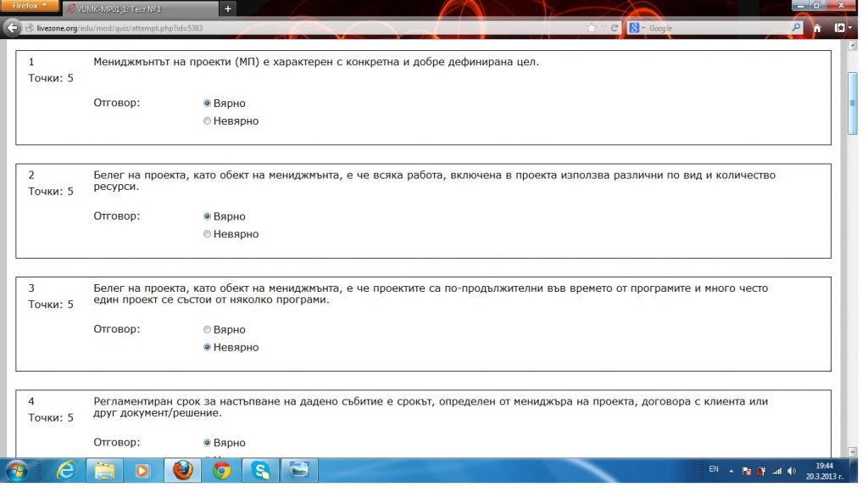Viewport: 868px width, 498px height.
Task: Click the Точки: 5 label of question 3
Action: pyautogui.click(x=51, y=304)
